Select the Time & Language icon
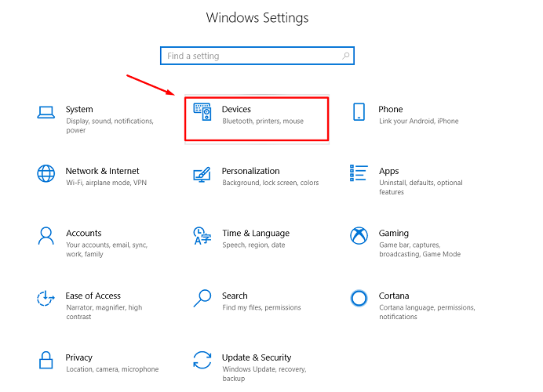 (x=202, y=235)
